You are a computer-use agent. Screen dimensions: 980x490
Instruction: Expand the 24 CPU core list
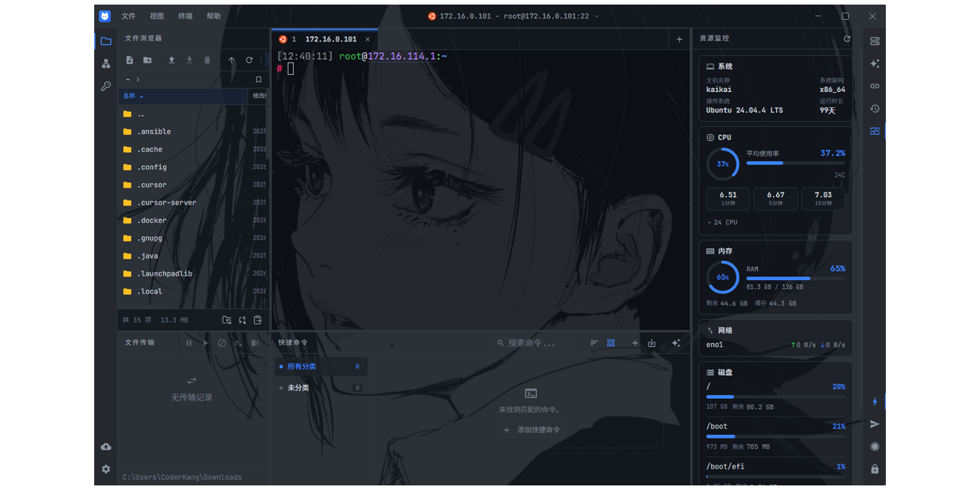(722, 222)
